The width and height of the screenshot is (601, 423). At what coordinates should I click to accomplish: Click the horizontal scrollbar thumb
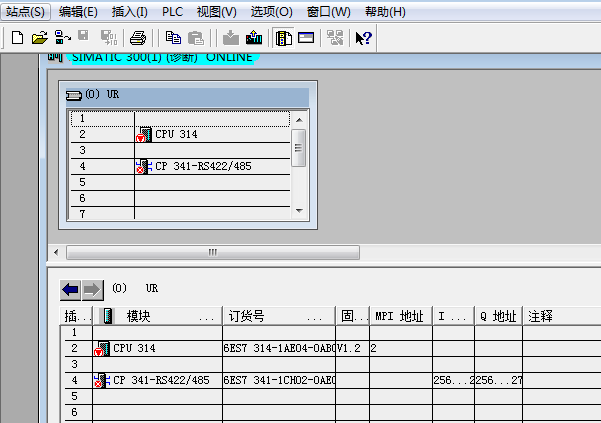pos(213,252)
